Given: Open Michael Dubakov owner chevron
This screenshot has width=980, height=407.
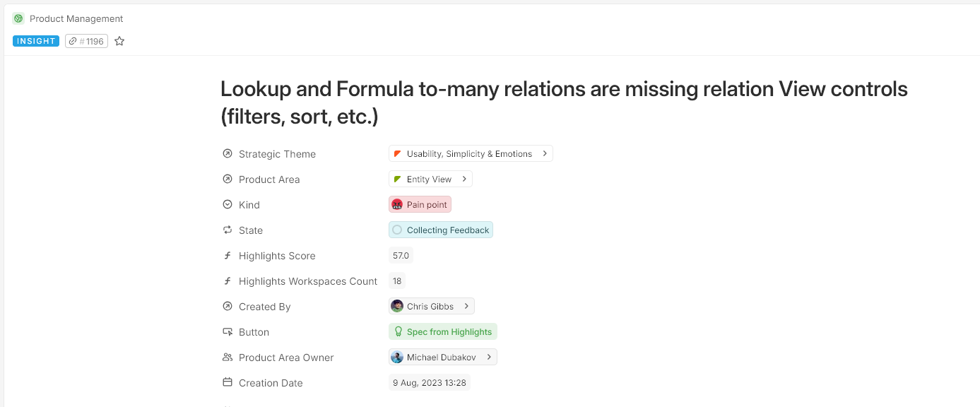Looking at the screenshot, I should [489, 358].
